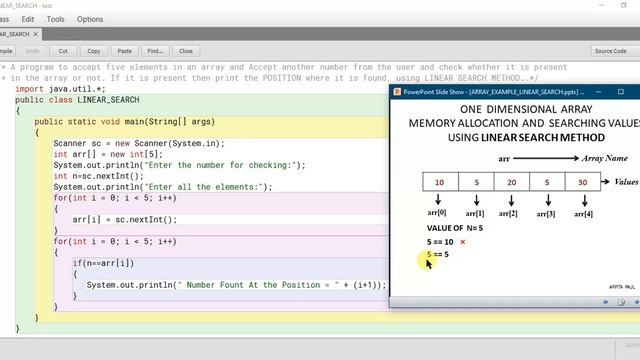This screenshot has width=640, height=360.
Task: Click the 'arr[i] = sc.nextInt();' line
Action: (124, 220)
